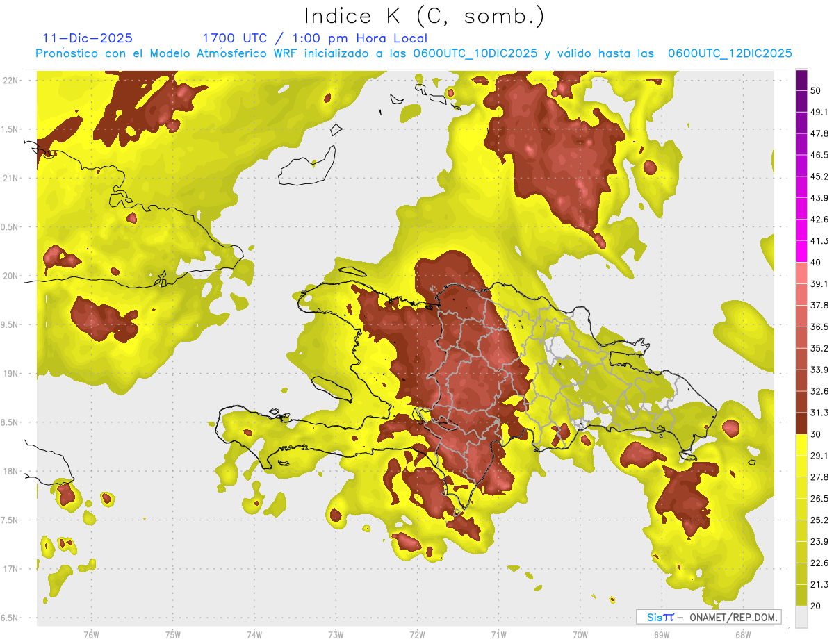Pick the dark brown swatch between 30 and 31.3
This screenshot has height=644, width=834.
[801, 424]
